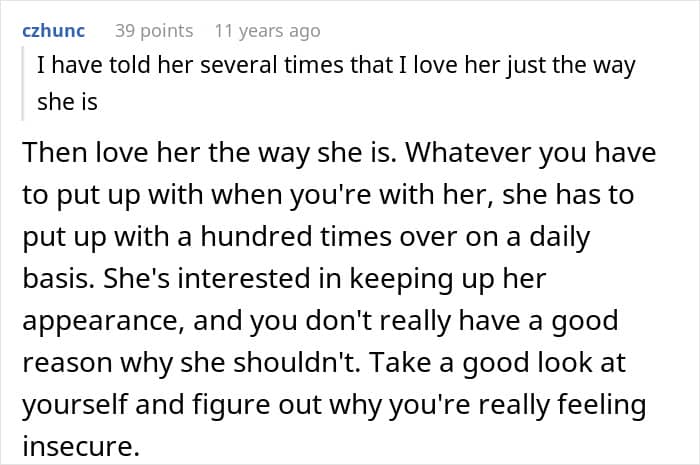
Task: Click the 39 points score label
Action: 154,31
